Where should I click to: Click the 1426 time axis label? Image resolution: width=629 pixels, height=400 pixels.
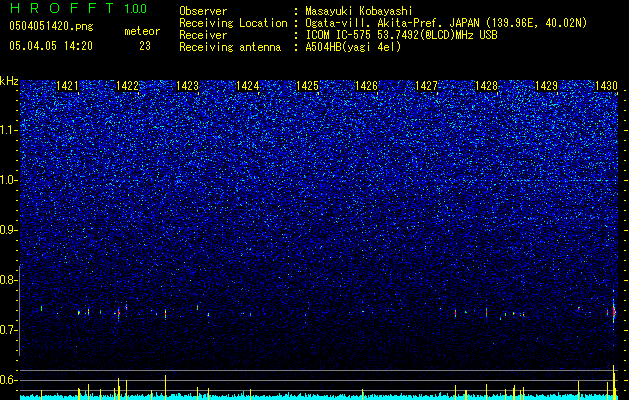[x=367, y=86]
